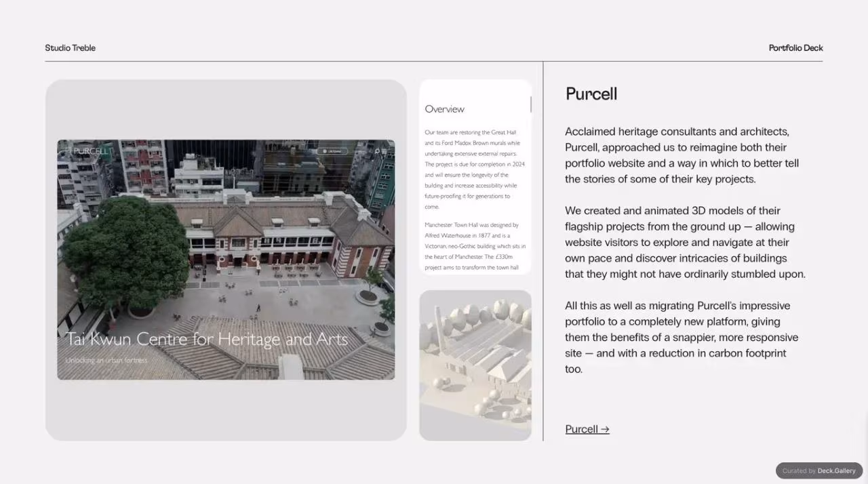Click the Portfolio Deck header label
Image resolution: width=868 pixels, height=484 pixels.
[x=795, y=47]
